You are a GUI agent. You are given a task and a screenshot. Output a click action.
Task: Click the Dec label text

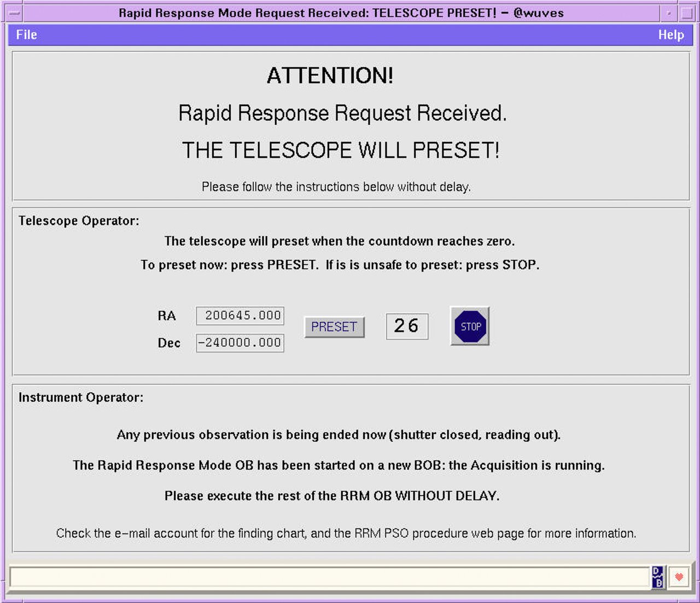tap(169, 343)
